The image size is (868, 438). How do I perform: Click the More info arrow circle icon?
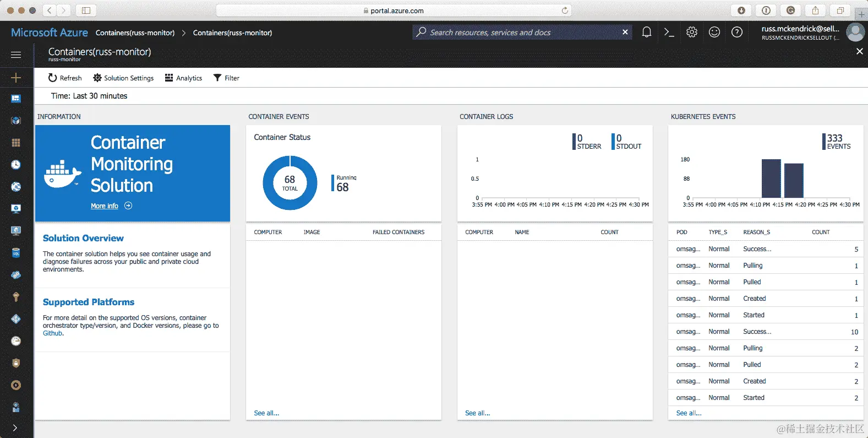128,206
